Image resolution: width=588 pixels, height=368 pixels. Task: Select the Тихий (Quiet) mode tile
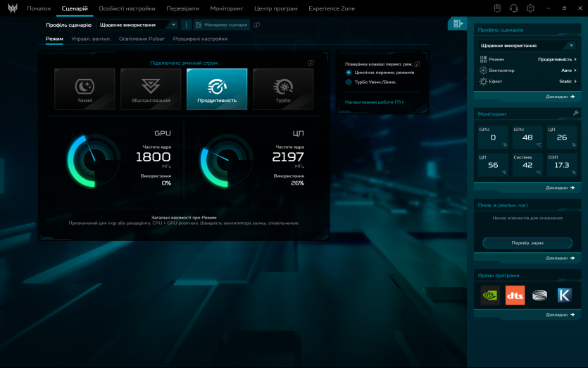pyautogui.click(x=85, y=90)
